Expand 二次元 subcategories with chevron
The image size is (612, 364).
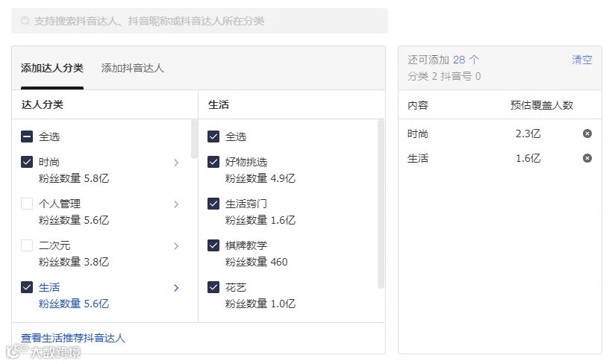pos(176,246)
